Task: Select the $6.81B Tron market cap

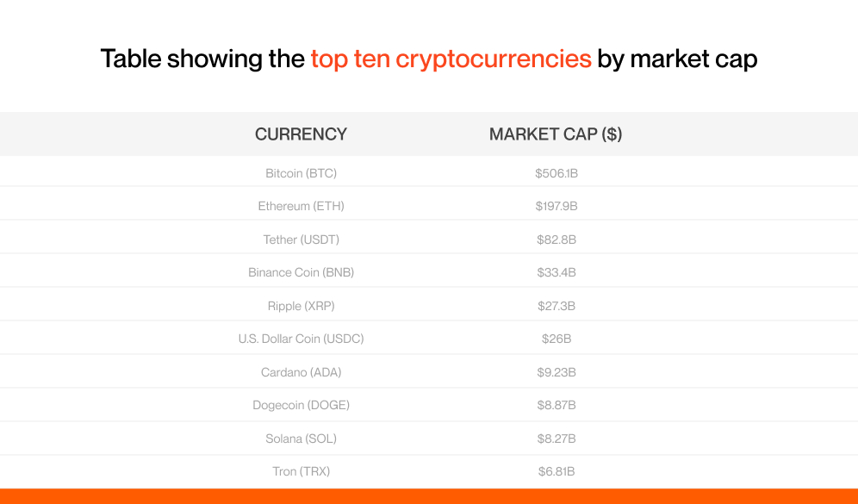Action: (x=556, y=471)
